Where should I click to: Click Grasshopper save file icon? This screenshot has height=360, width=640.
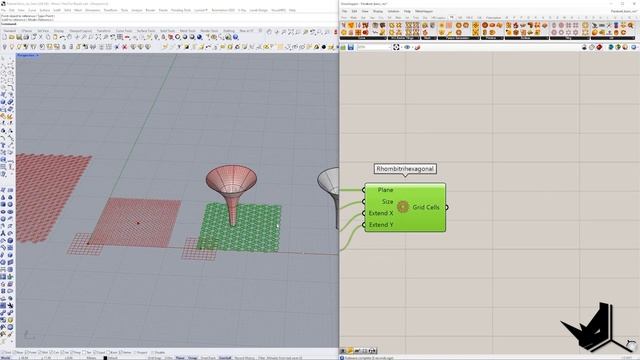[x=351, y=47]
